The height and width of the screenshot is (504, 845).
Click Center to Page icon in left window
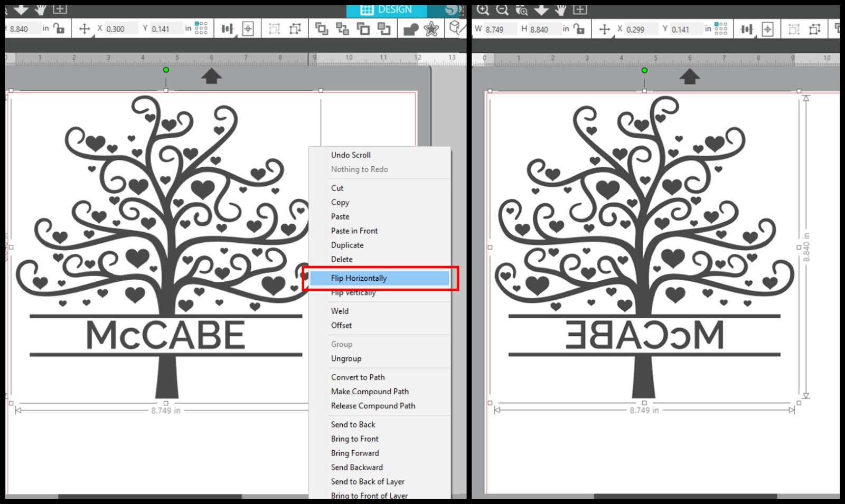coord(248,28)
